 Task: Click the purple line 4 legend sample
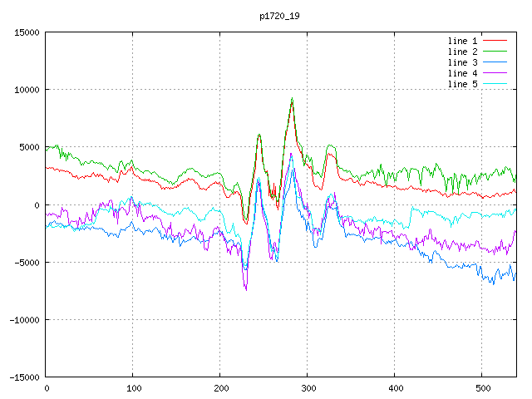pyautogui.click(x=495, y=73)
